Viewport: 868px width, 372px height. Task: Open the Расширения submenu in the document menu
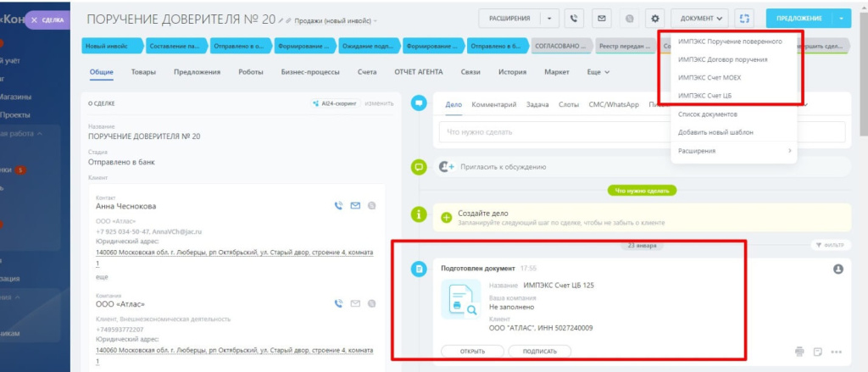(x=735, y=151)
